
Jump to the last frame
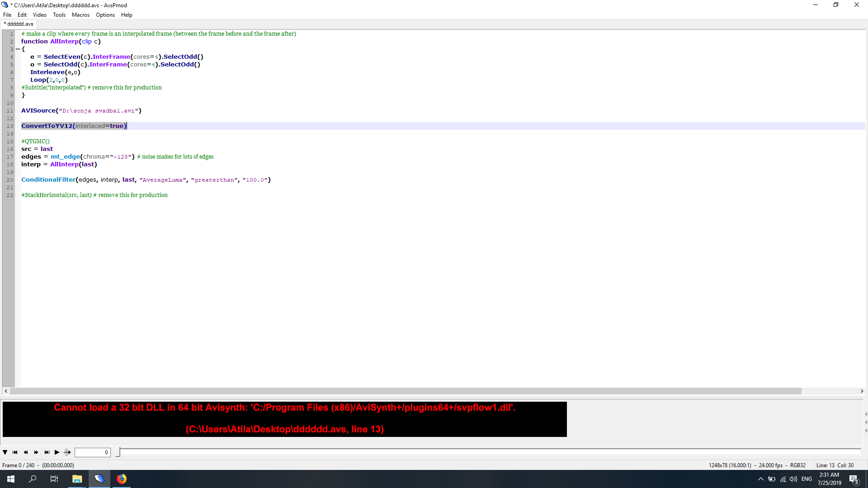tap(47, 452)
